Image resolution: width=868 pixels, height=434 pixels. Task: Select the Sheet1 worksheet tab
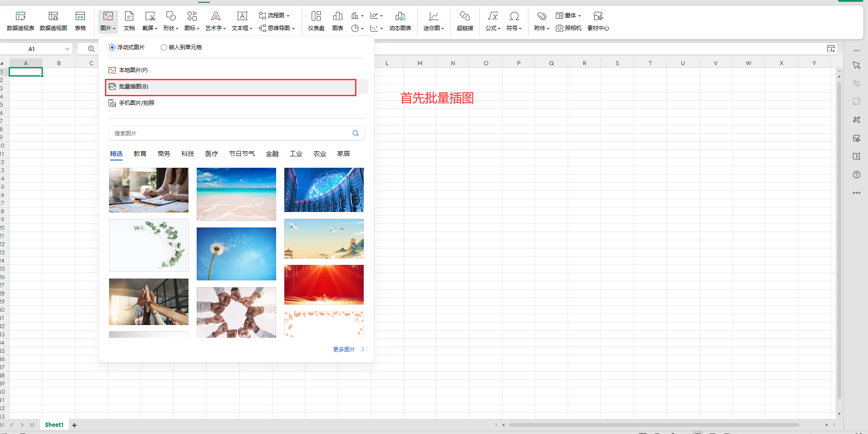[x=54, y=424]
